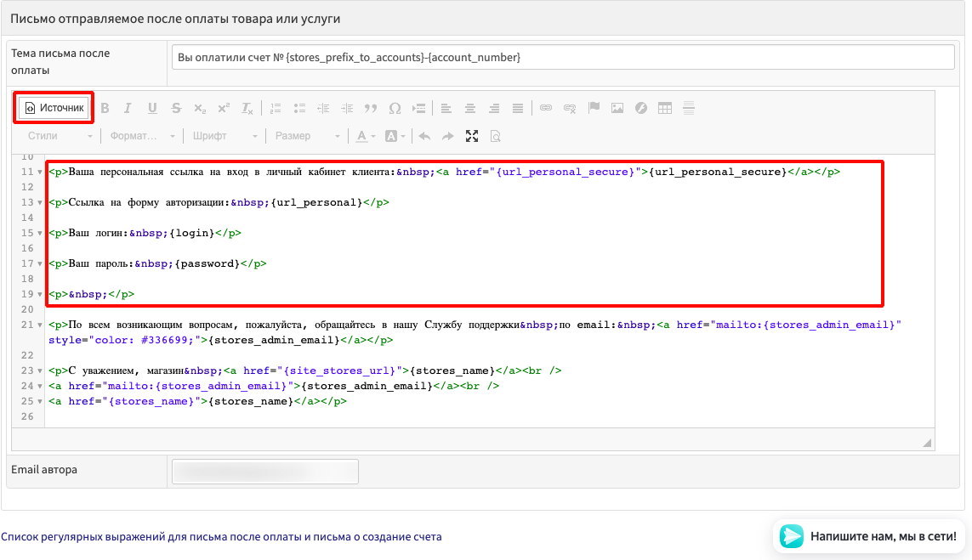The image size is (972, 560).
Task: Toggle bold formatting in the editor toolbar
Action: coord(105,108)
